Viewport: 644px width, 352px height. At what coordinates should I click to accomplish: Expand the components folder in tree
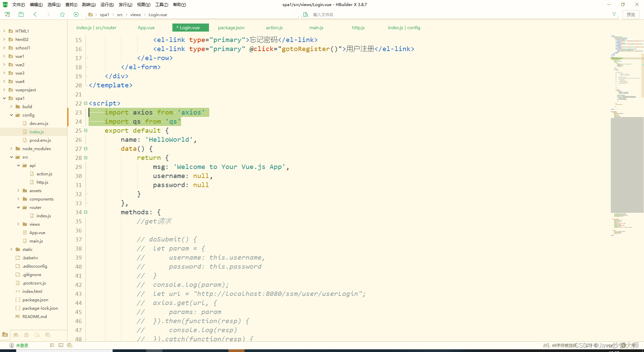pos(18,199)
